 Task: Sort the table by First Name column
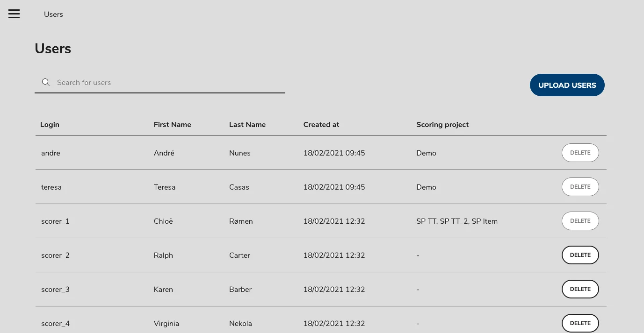(172, 124)
